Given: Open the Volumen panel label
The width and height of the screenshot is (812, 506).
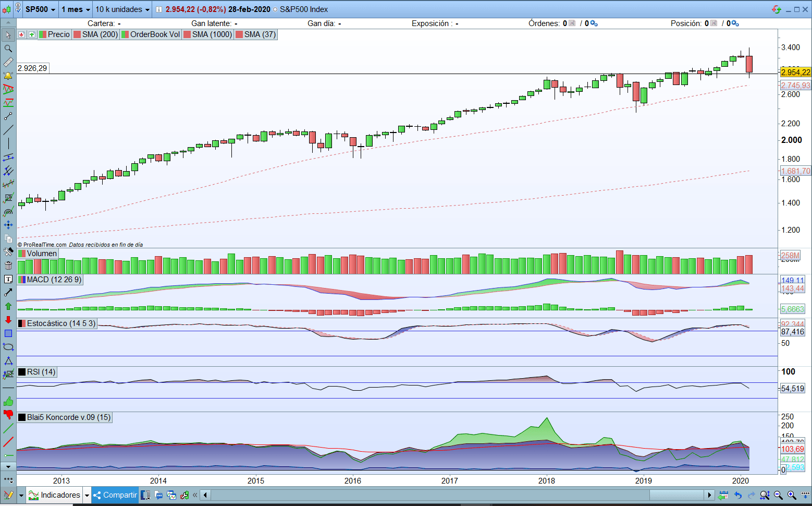Looking at the screenshot, I should tap(38, 254).
